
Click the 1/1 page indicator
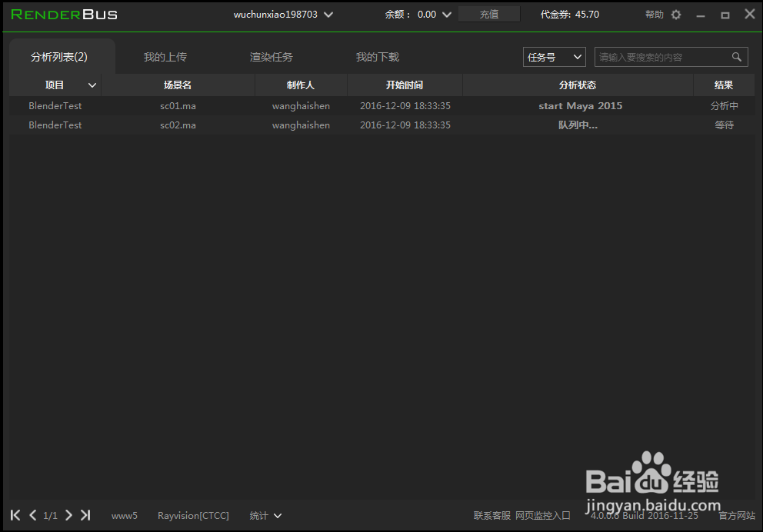tap(50, 515)
